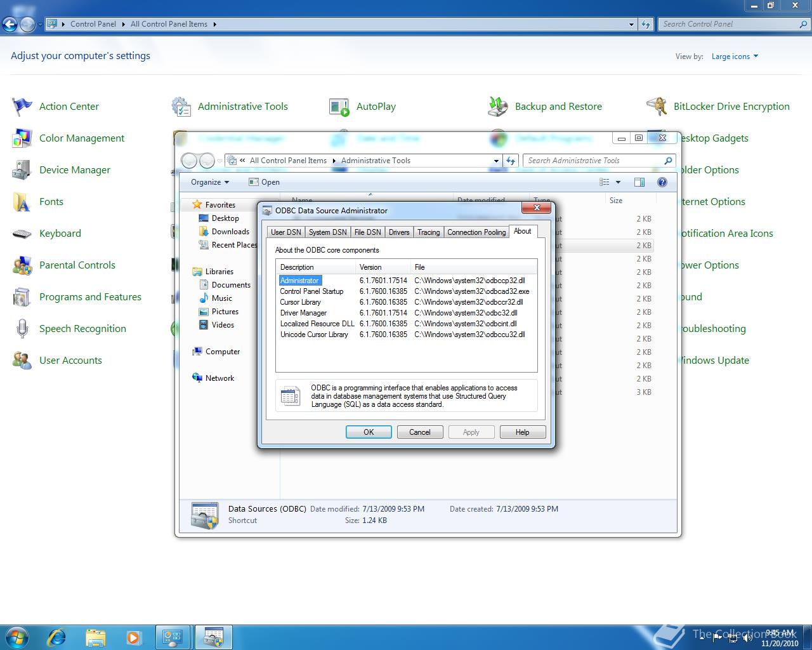Click the Version column header
This screenshot has width=812, height=650.
[383, 267]
